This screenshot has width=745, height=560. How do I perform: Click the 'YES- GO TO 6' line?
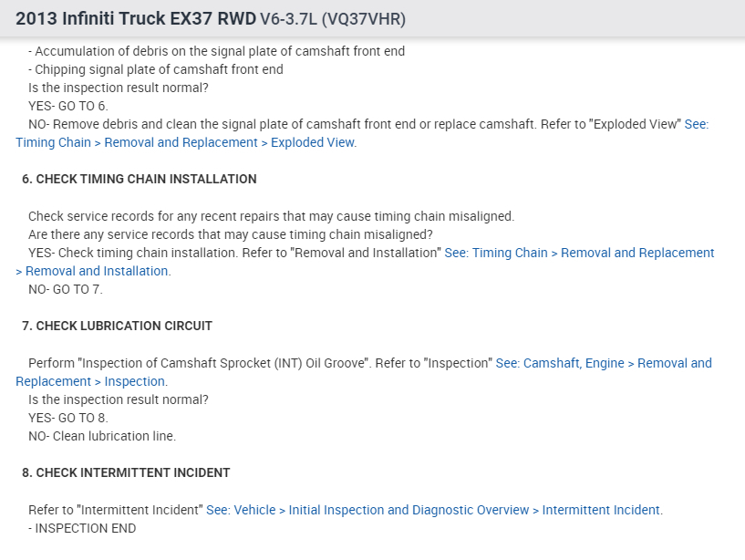point(67,106)
